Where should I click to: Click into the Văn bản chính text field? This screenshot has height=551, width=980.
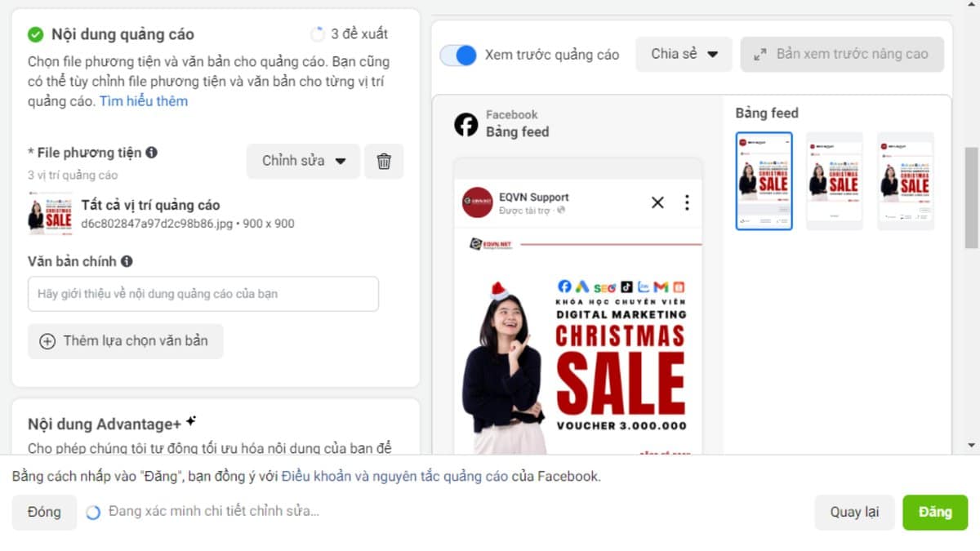tap(203, 294)
